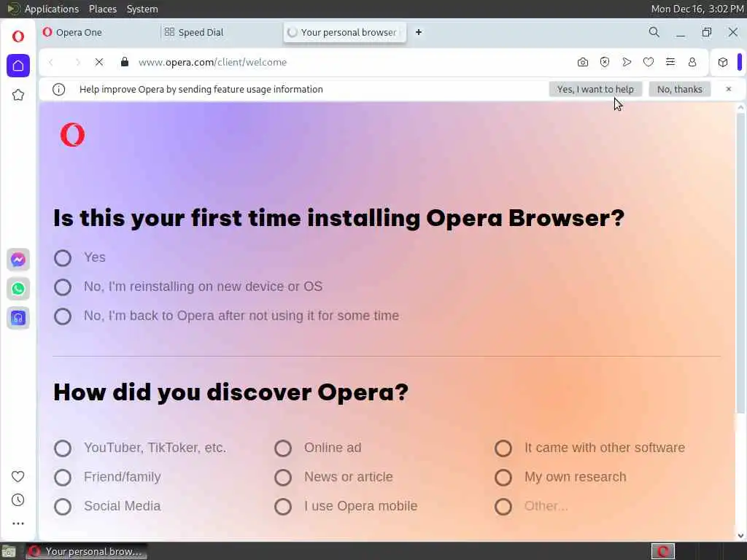The height and width of the screenshot is (560, 747).
Task: Choose Social Media option
Action: 63,507
